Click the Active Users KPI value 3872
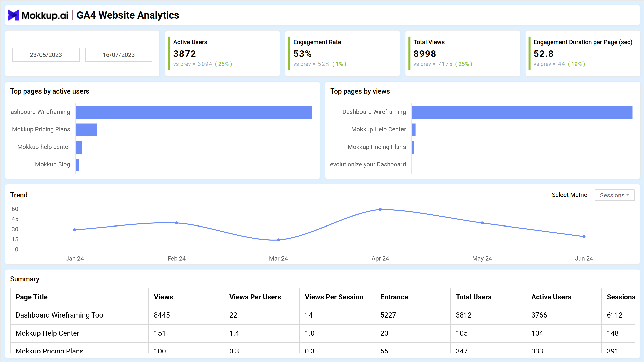Screen dimensions: 644x362 pos(184,54)
